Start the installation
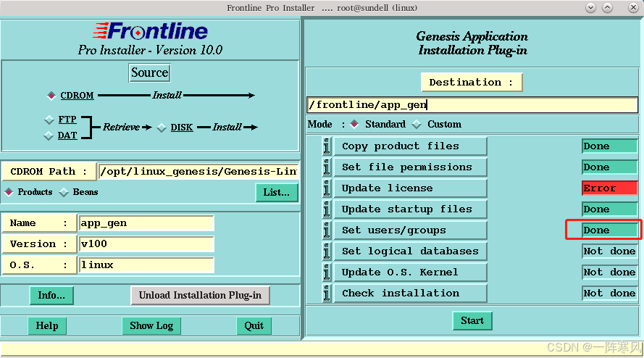Image resolution: width=644 pixels, height=358 pixels. (x=472, y=320)
